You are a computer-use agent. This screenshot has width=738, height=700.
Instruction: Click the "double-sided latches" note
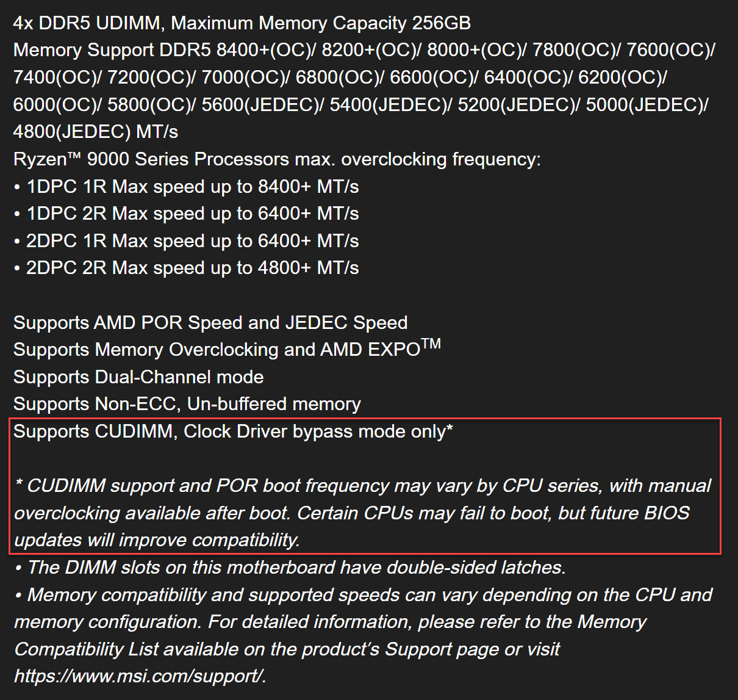(x=290, y=568)
